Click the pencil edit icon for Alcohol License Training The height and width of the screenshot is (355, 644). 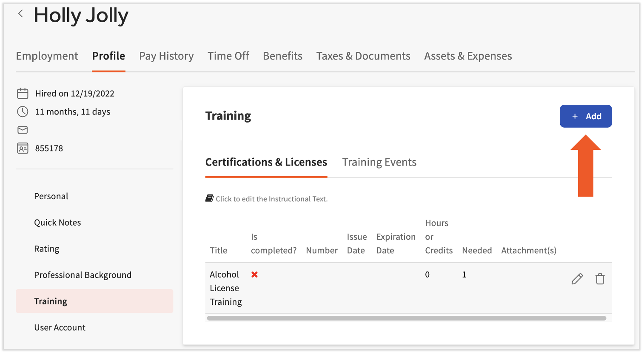577,279
